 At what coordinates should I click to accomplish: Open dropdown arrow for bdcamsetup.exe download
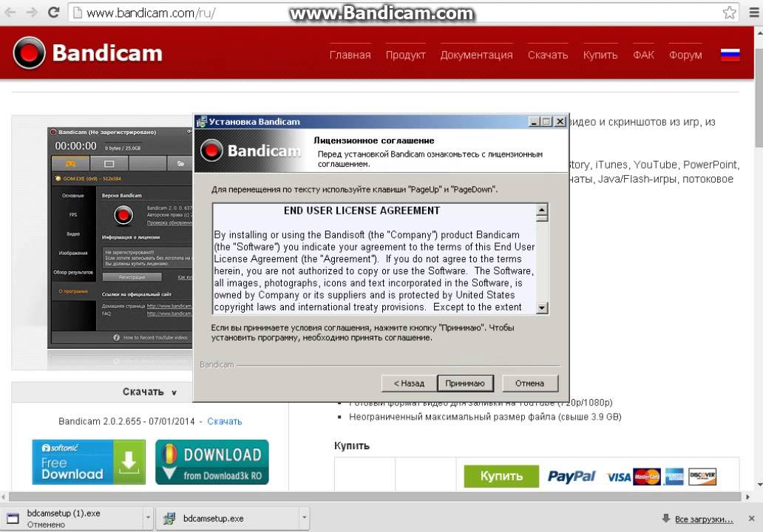coord(304,519)
